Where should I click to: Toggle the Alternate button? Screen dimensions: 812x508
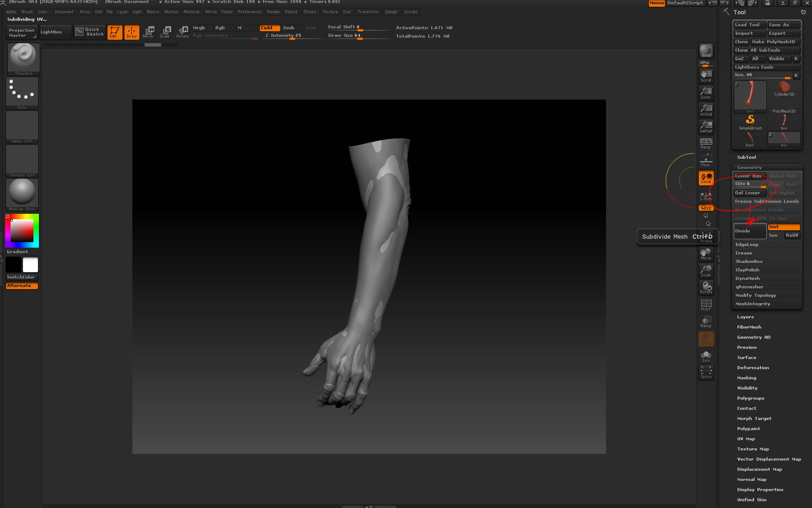[22, 286]
